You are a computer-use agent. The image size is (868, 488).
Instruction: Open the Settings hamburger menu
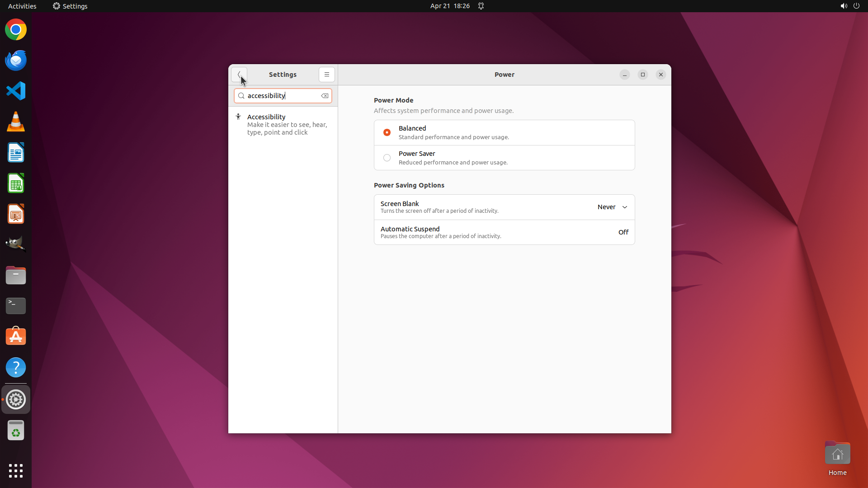pos(326,75)
